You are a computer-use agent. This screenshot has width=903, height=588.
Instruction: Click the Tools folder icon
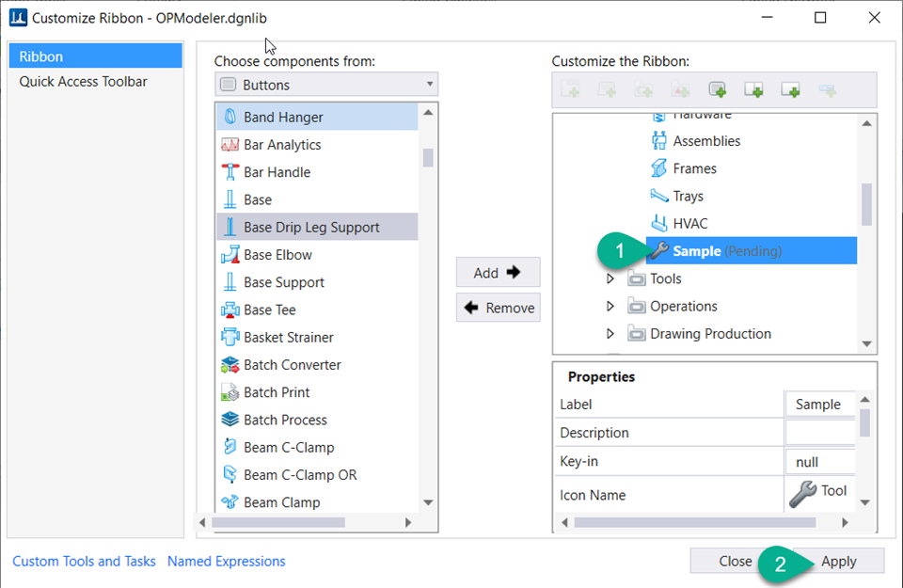click(637, 278)
